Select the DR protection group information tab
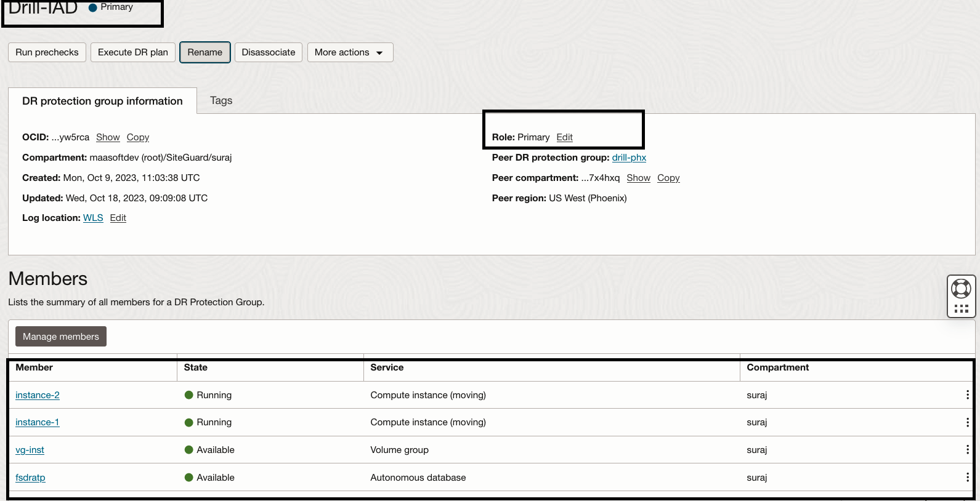The image size is (980, 501). [x=102, y=101]
